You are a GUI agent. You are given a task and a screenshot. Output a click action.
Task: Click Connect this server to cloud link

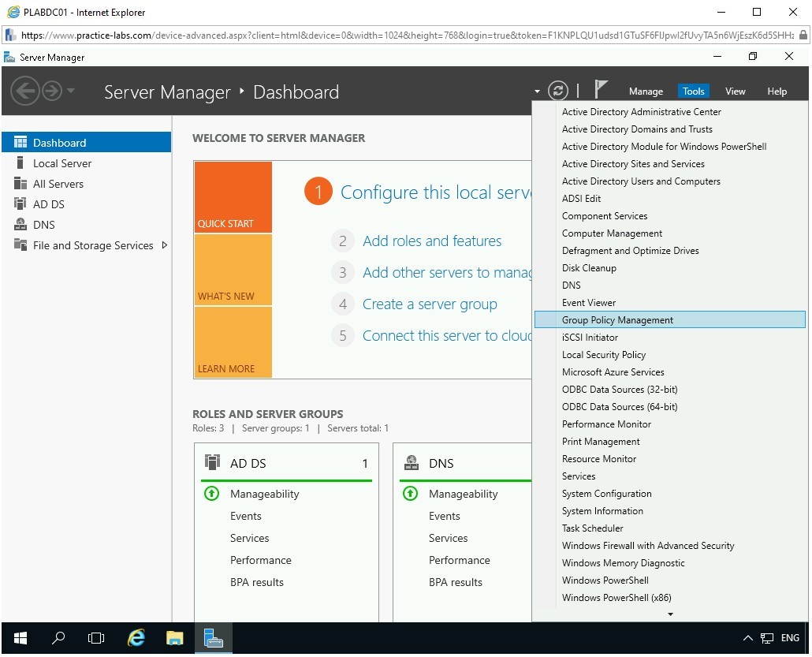pos(447,336)
